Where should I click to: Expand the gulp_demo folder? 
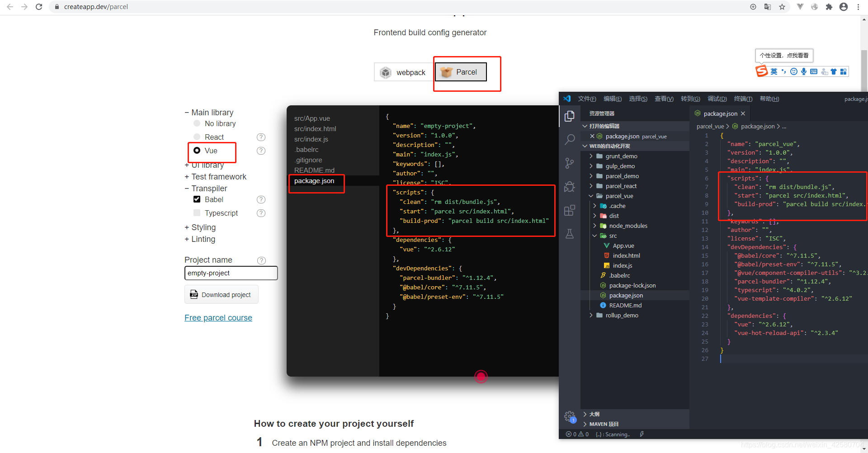click(x=620, y=166)
